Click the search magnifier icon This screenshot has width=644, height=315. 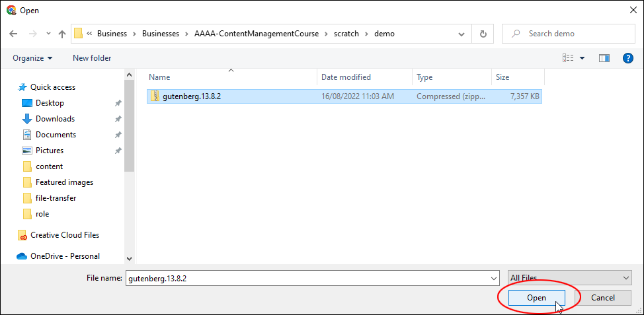point(516,33)
